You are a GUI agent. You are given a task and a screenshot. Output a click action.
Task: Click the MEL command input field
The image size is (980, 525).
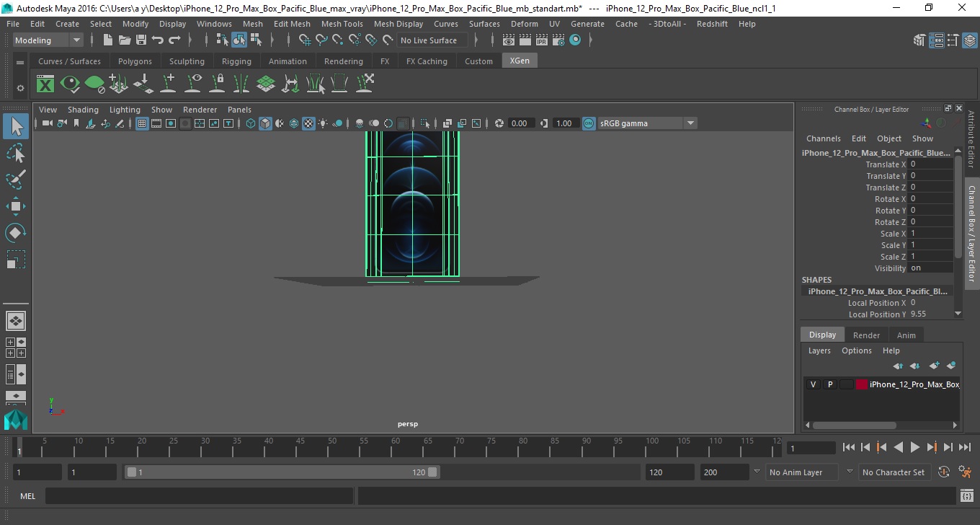pyautogui.click(x=199, y=496)
